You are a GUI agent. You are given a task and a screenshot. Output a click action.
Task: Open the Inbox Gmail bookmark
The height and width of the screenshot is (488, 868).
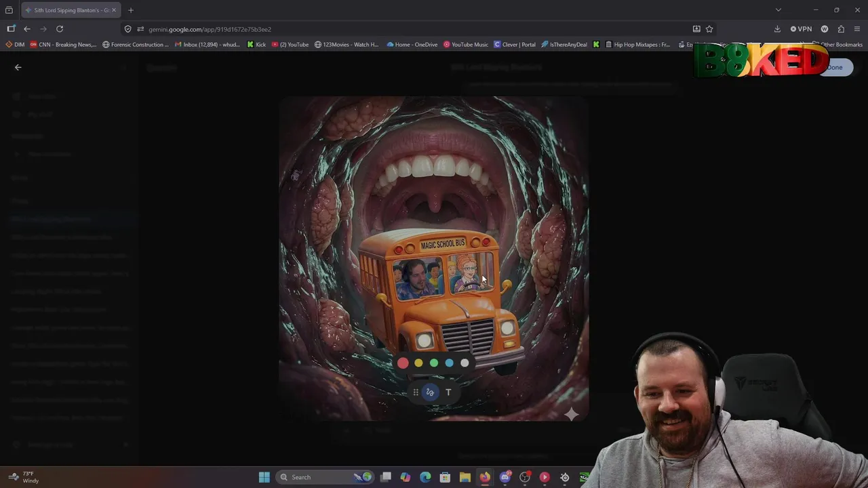[x=208, y=45]
